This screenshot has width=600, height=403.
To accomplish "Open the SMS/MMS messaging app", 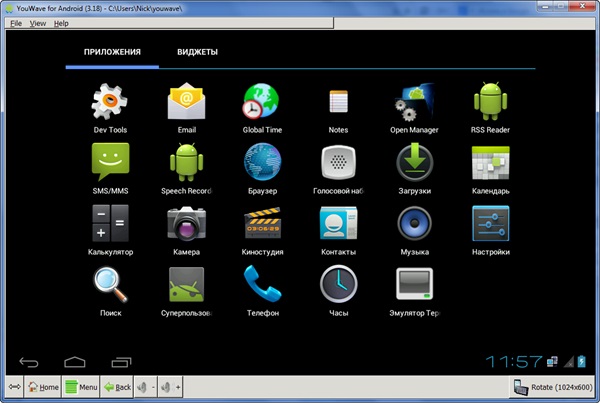I will [110, 162].
